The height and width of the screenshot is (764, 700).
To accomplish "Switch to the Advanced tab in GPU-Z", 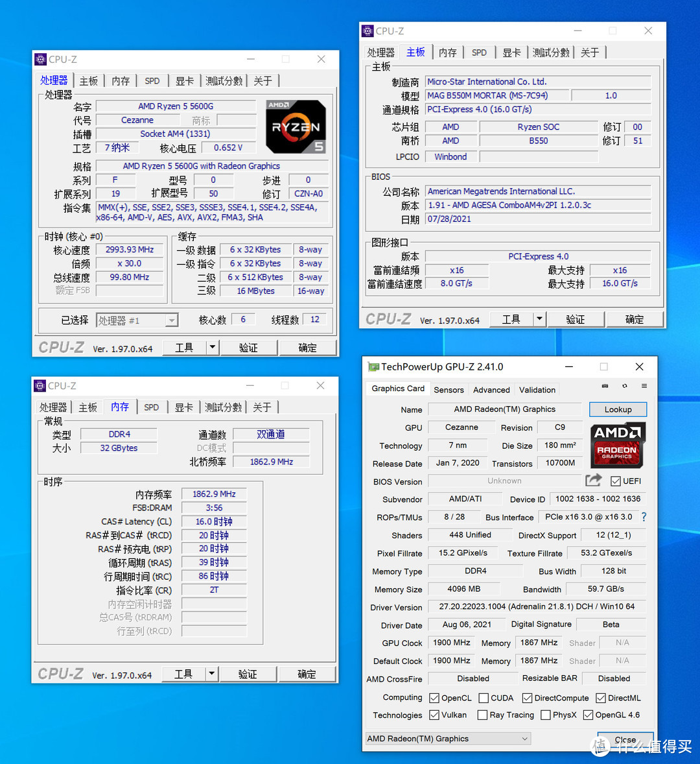I will (491, 390).
